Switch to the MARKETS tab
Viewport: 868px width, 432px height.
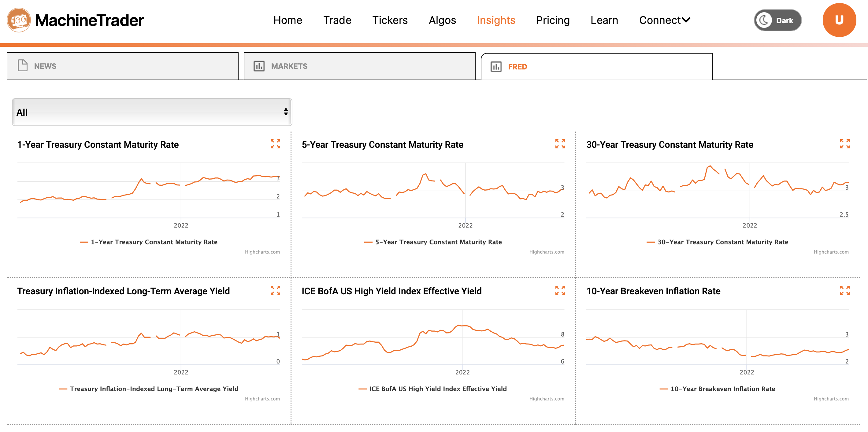click(x=359, y=66)
